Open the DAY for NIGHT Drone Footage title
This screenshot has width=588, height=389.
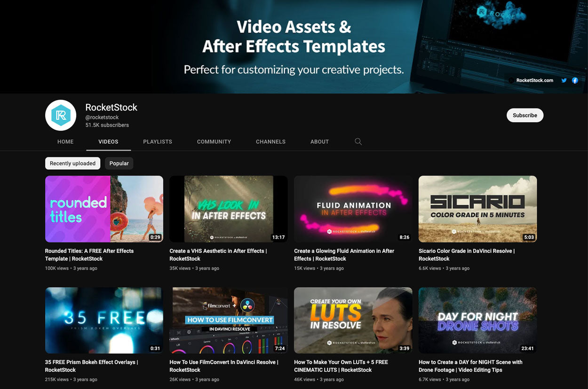tap(470, 366)
